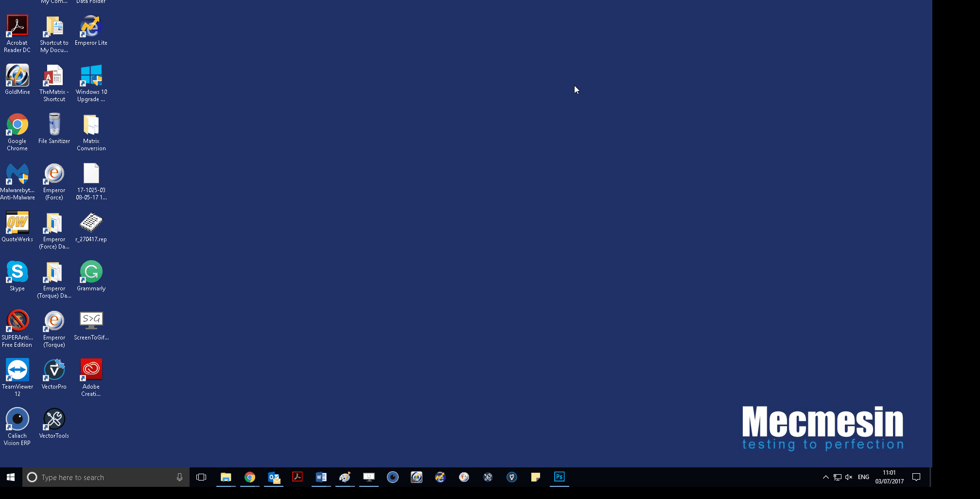
Task: Select Caliach Vision ERP desktop icon
Action: [x=17, y=427]
